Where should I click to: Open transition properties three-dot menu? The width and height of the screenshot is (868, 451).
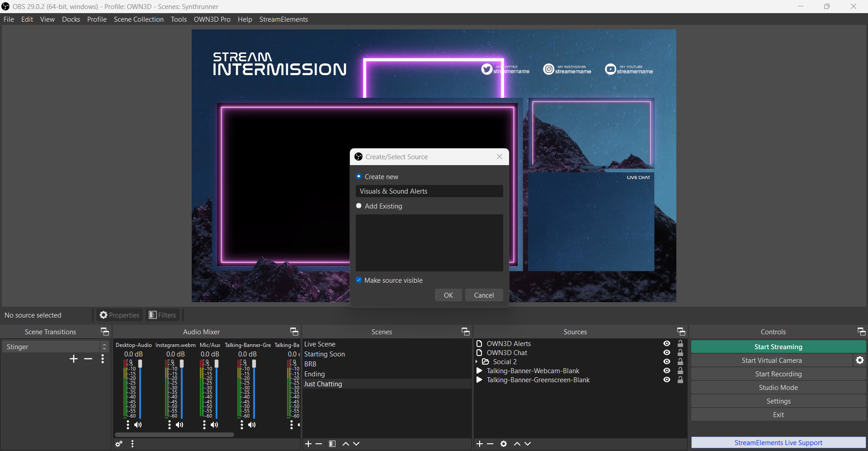[103, 359]
